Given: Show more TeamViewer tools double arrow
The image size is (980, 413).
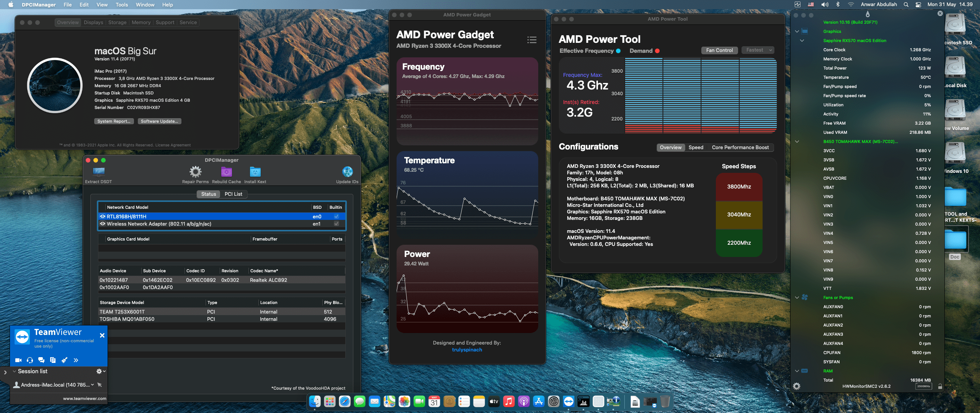Looking at the screenshot, I should click(76, 360).
